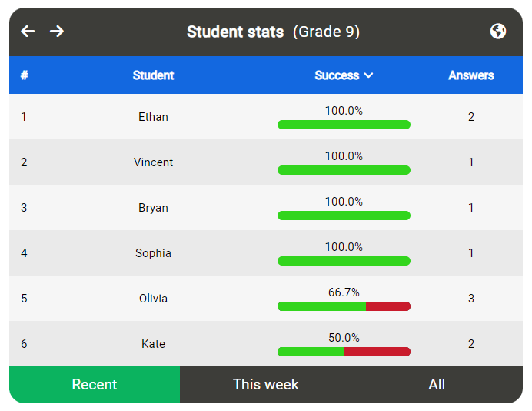Select Vincent's student name
532x411 pixels.
(x=153, y=162)
